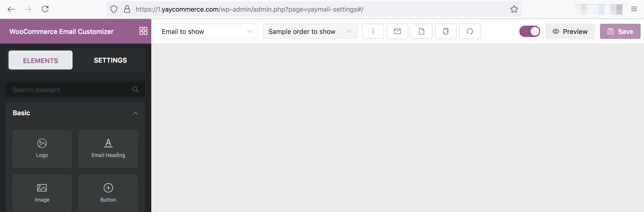The height and width of the screenshot is (212, 644).
Task: Click the search magnifier icon
Action: (135, 89)
